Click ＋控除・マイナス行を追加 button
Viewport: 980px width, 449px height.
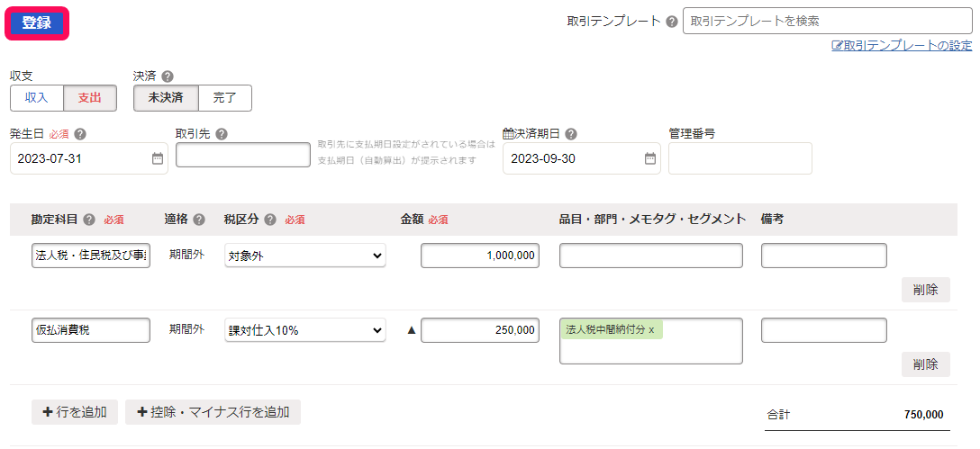tap(213, 412)
